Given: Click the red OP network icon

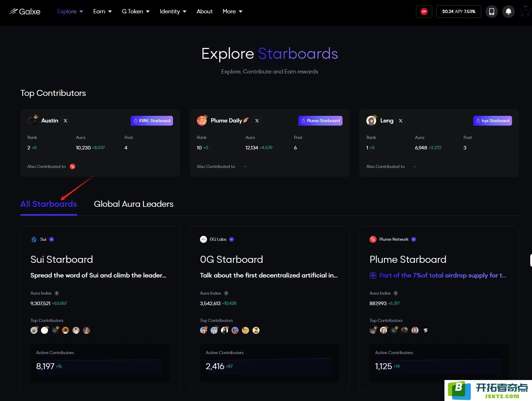Looking at the screenshot, I should tap(424, 12).
